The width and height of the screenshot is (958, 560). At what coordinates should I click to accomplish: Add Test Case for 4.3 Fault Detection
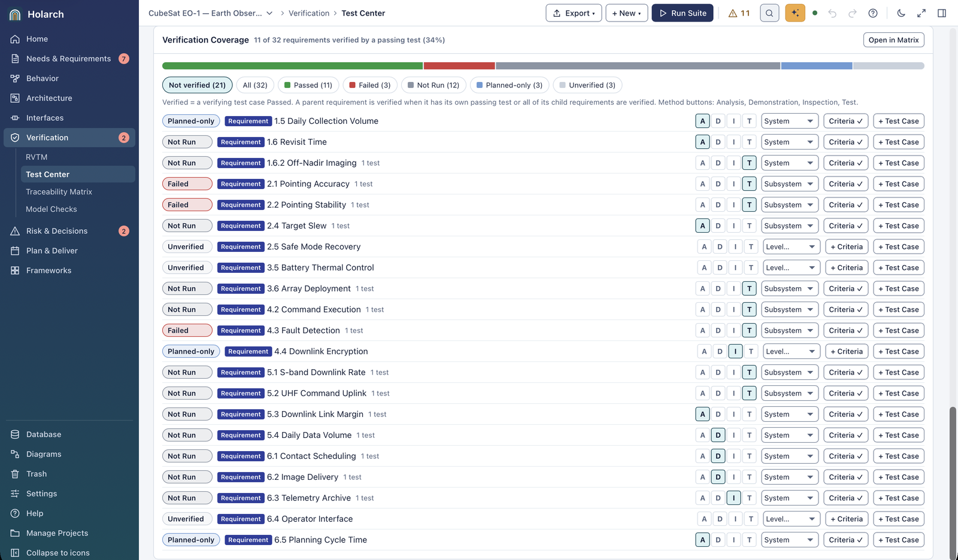click(898, 330)
